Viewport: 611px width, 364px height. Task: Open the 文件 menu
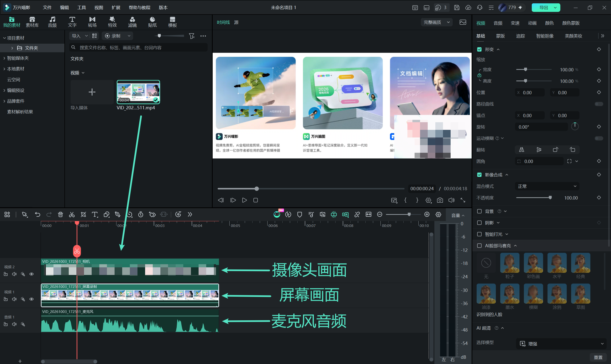(x=47, y=8)
